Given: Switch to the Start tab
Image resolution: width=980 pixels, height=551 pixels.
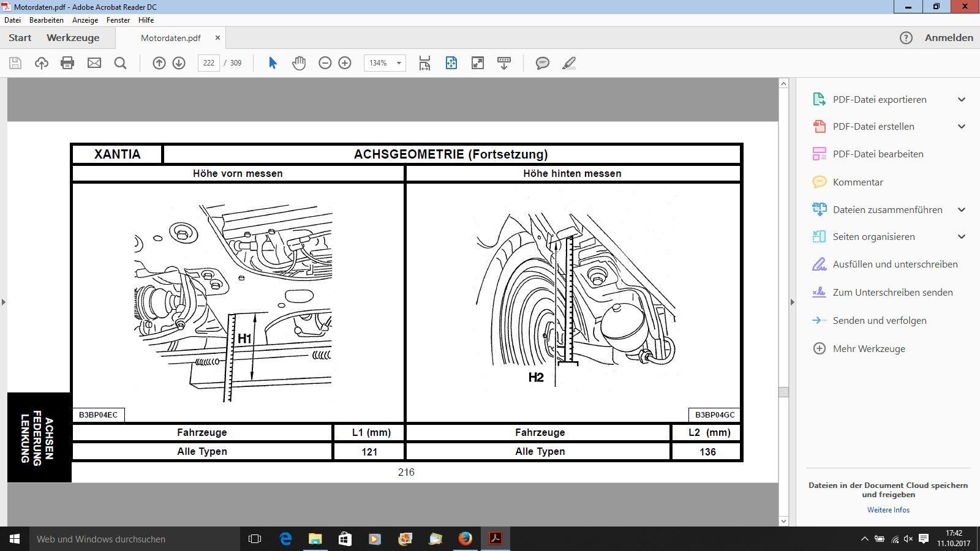Looking at the screenshot, I should tap(20, 38).
